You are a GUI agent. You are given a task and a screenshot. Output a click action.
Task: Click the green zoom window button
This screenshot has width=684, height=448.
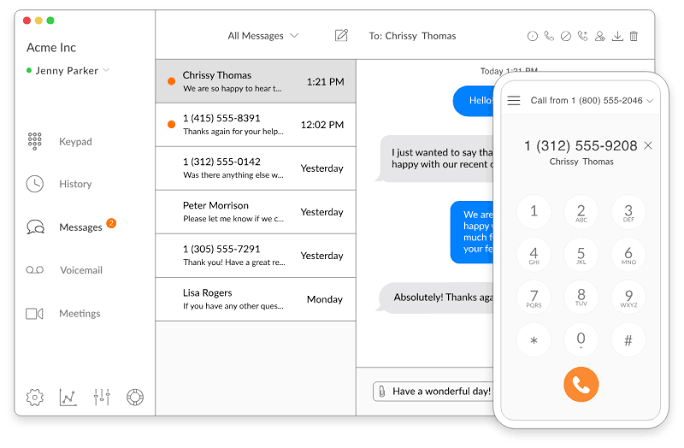coord(50,21)
